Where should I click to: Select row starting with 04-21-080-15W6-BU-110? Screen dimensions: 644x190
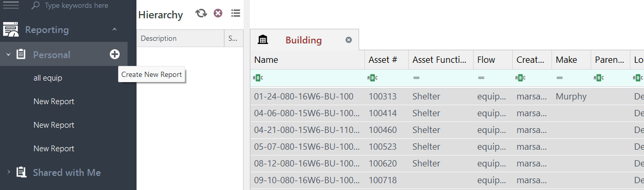(x=447, y=130)
